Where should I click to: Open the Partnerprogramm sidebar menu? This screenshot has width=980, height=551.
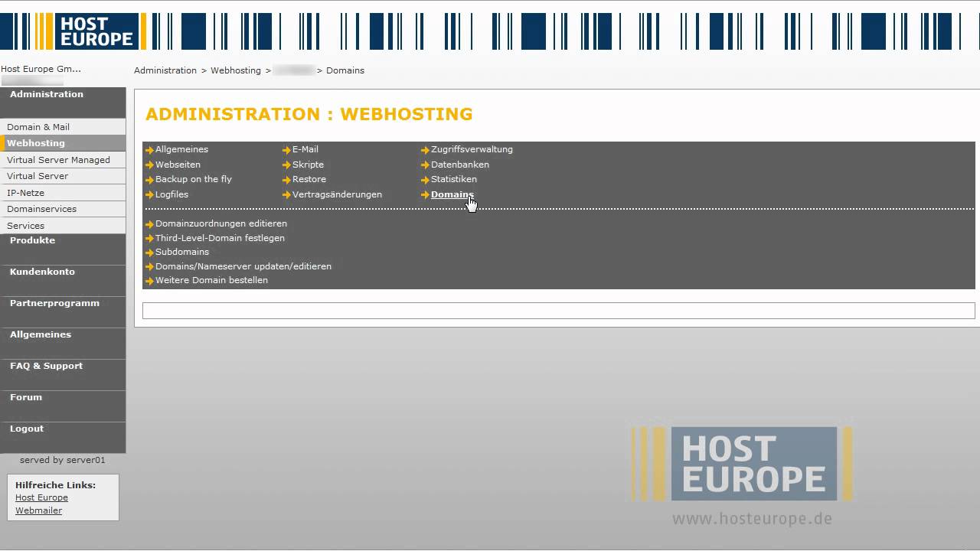tap(54, 303)
